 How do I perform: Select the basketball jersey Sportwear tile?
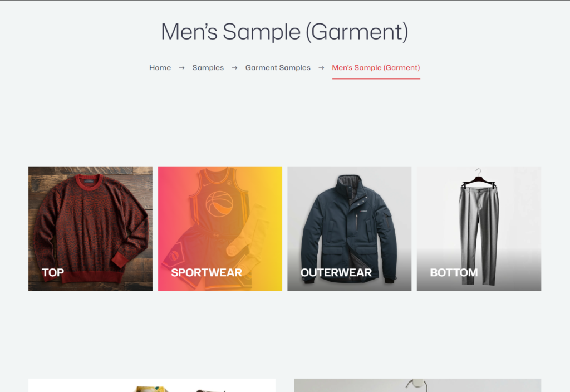coord(220,229)
